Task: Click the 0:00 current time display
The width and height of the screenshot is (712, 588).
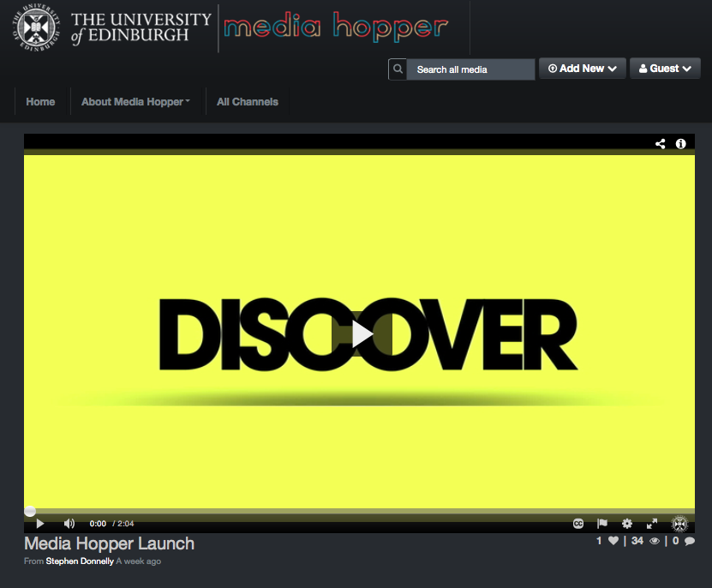Action: click(x=98, y=524)
